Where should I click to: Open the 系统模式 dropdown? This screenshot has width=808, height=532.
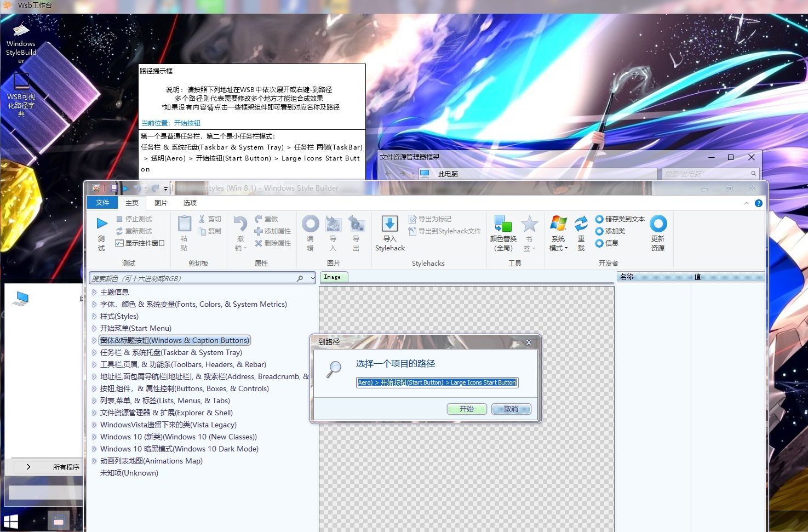(x=558, y=232)
